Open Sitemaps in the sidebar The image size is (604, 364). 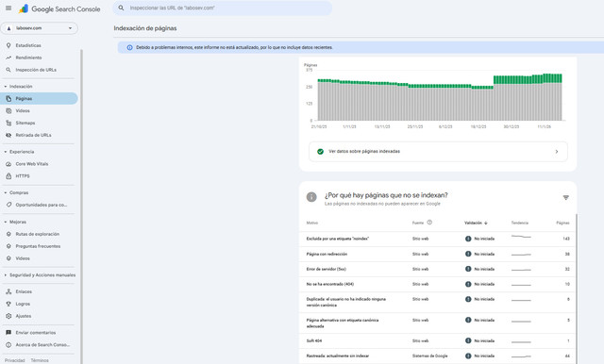click(25, 124)
